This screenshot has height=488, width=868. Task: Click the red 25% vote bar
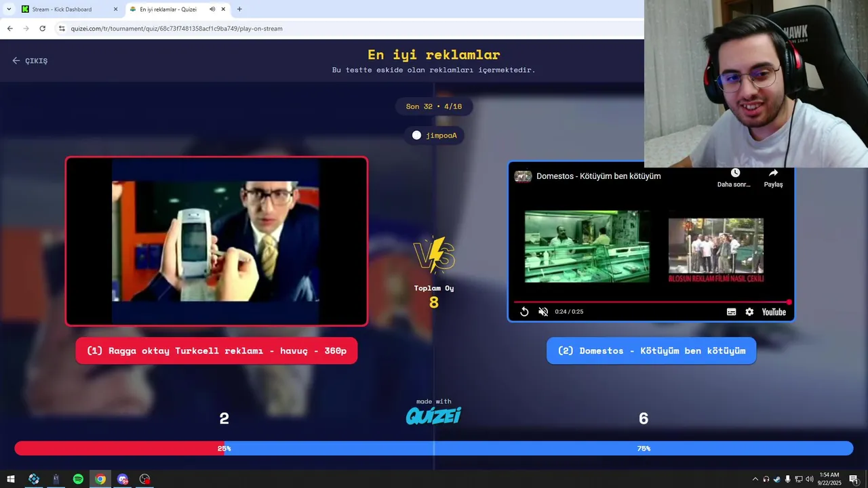tap(119, 448)
